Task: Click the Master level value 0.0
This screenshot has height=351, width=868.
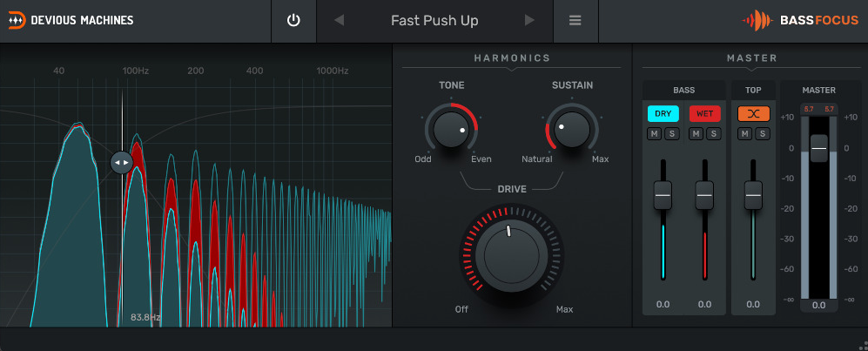Action: click(818, 305)
